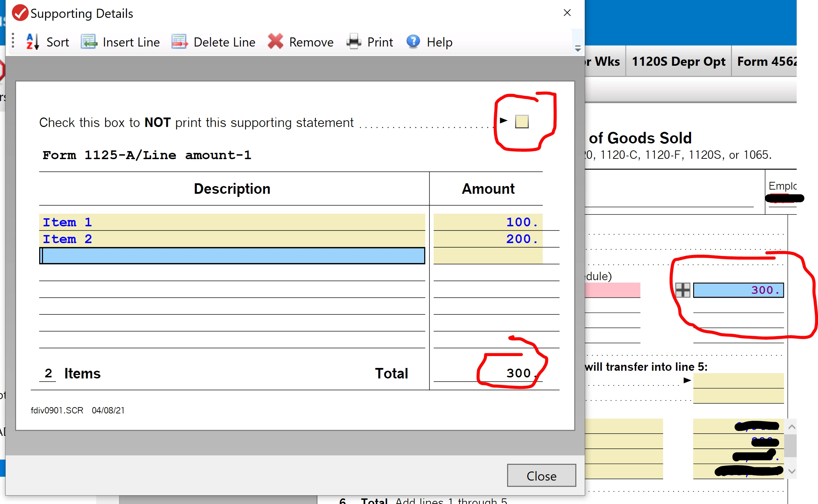
Task: Check the box to NOT print statement
Action: click(521, 121)
